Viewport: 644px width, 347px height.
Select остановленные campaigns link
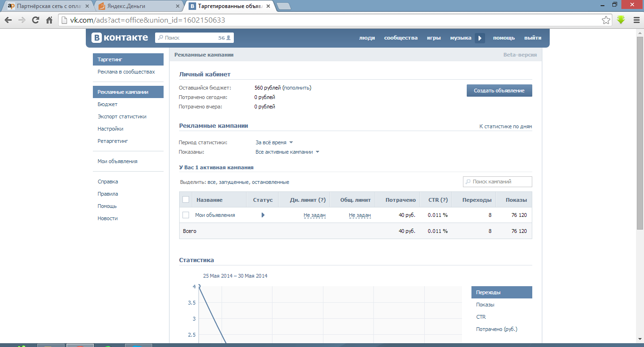tap(271, 182)
